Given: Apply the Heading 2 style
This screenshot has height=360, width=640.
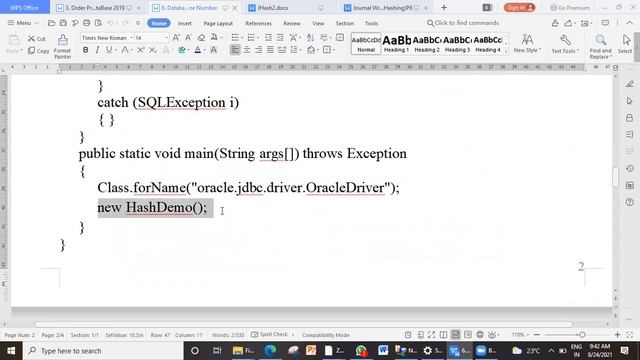Looking at the screenshot, I should 427,44.
